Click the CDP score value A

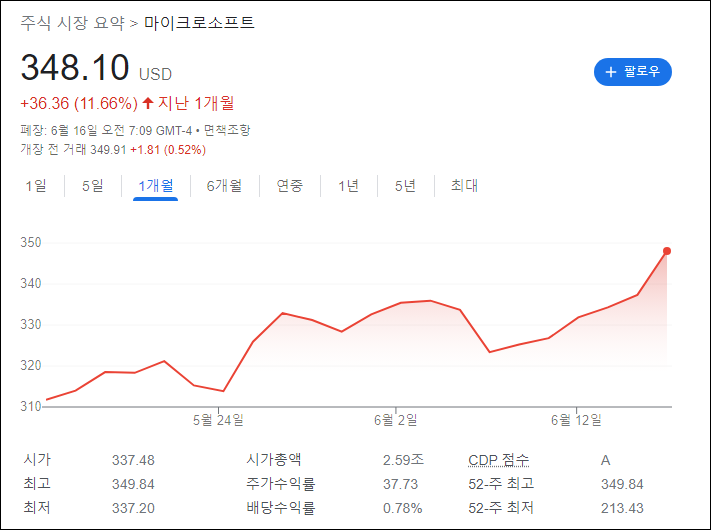point(605,460)
